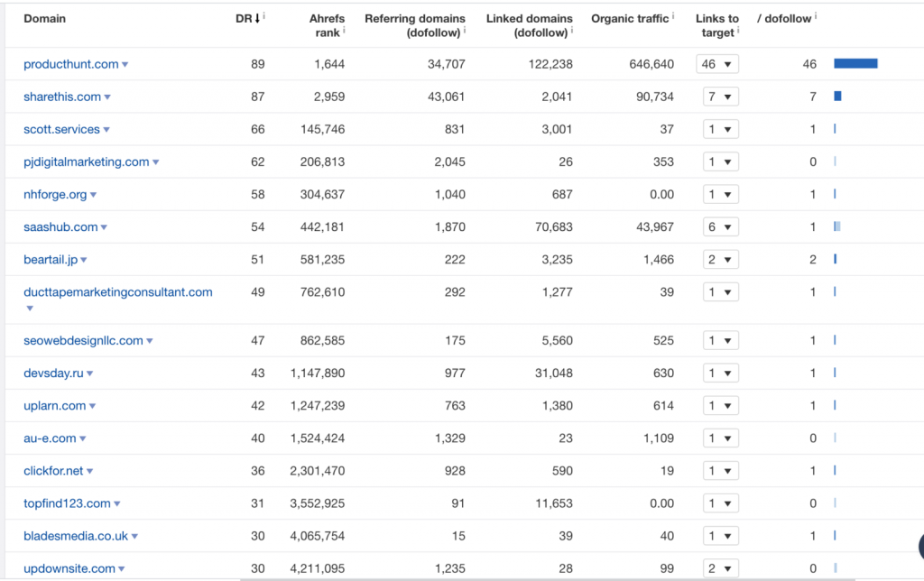The height and width of the screenshot is (581, 924).
Task: Click the info icon beside DR header
Action: (263, 15)
